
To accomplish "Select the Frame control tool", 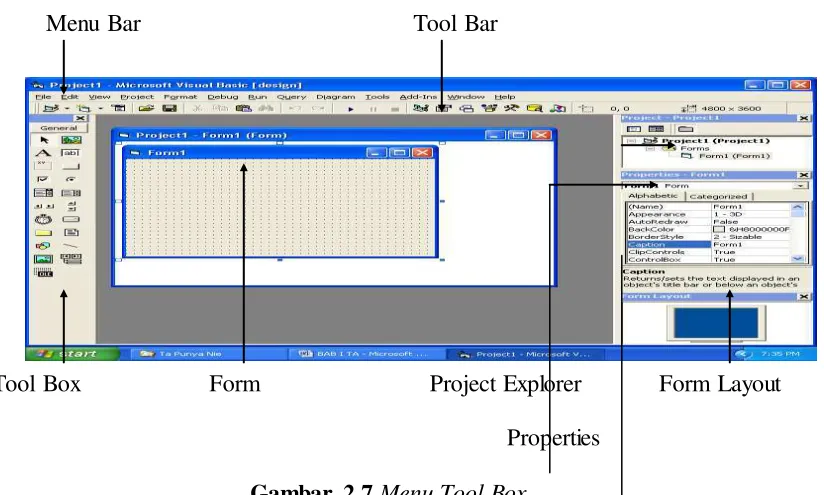I will click(44, 166).
